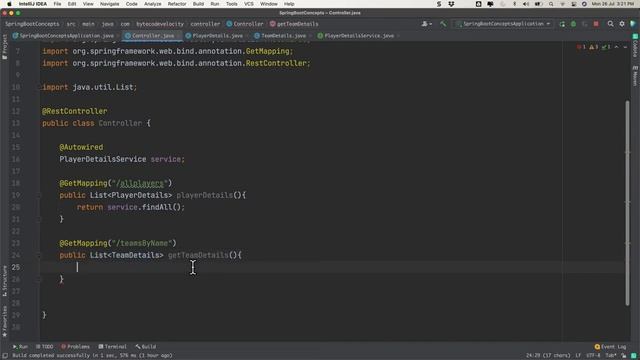This screenshot has height=360, width=640.
Task: Click the editor vertical scrollbar
Action: coord(627,203)
